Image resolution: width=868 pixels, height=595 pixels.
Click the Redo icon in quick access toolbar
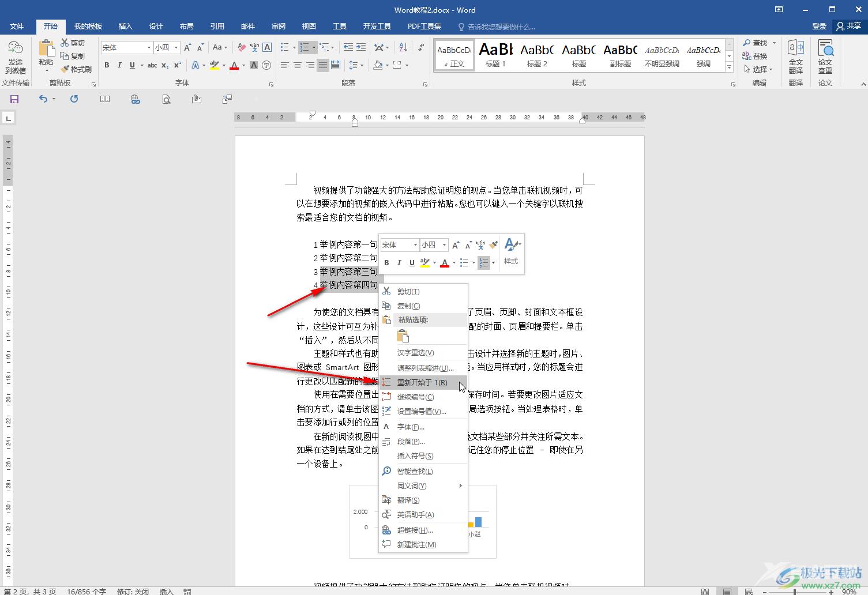tap(74, 99)
